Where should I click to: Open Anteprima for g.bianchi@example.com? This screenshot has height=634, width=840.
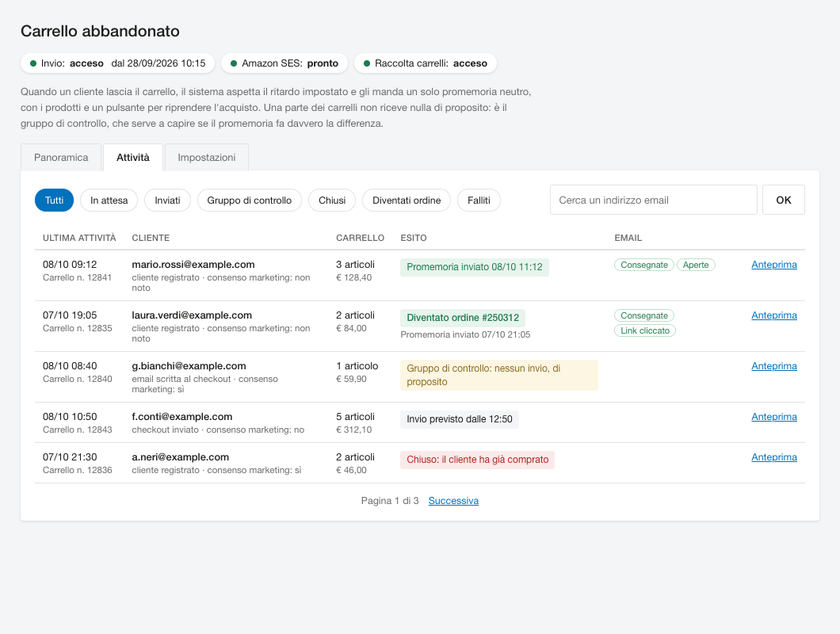(774, 366)
